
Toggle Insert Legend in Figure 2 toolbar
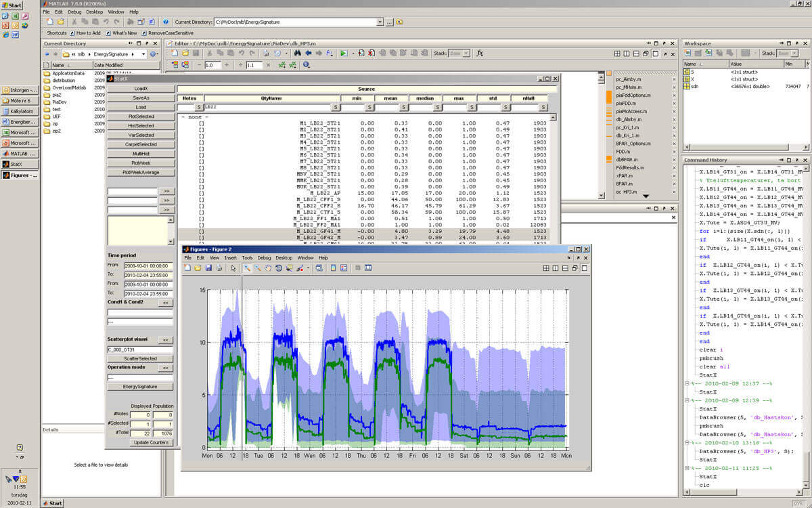[x=343, y=268]
